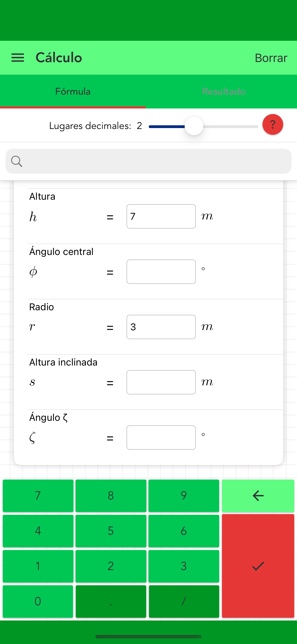Screen dimensions: 297x644
Task: Switch to the Resultado tab
Action: (224, 91)
